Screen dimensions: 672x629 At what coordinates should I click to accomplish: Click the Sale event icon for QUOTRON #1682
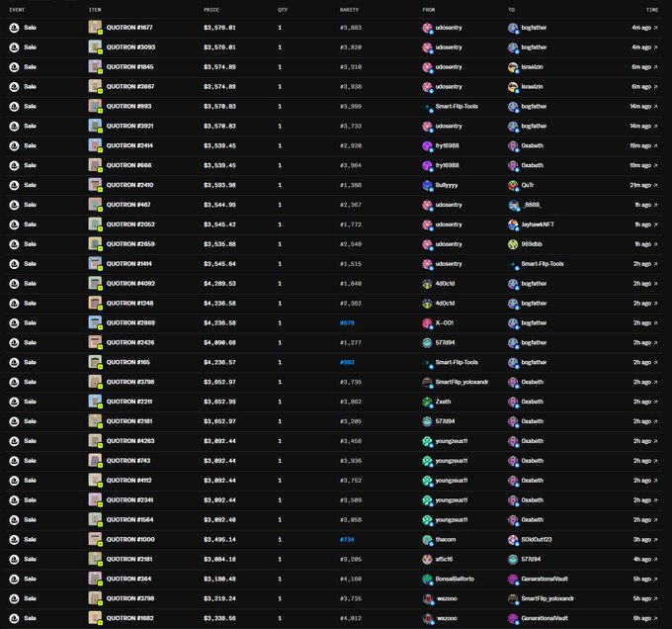(x=14, y=618)
